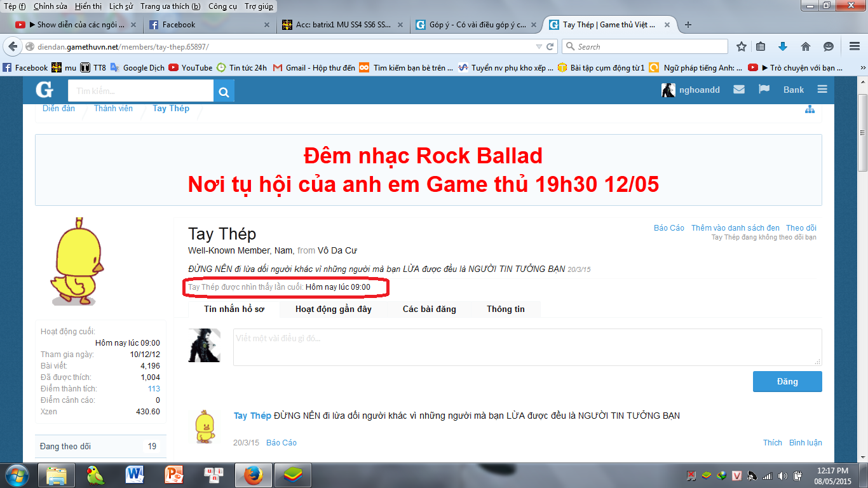Viewport: 868px width, 488px height.
Task: Open the 'Thành viên' breadcrumb link
Action: pyautogui.click(x=113, y=109)
